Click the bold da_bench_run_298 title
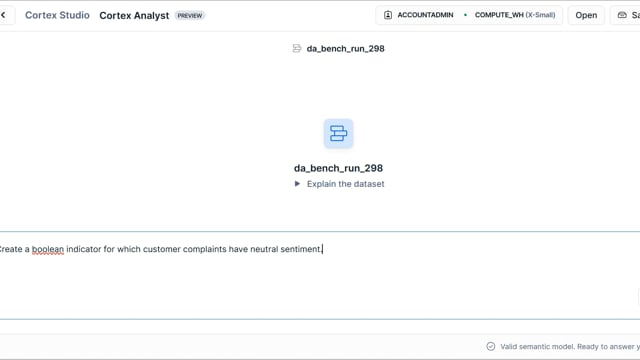640x360 pixels. pyautogui.click(x=338, y=168)
